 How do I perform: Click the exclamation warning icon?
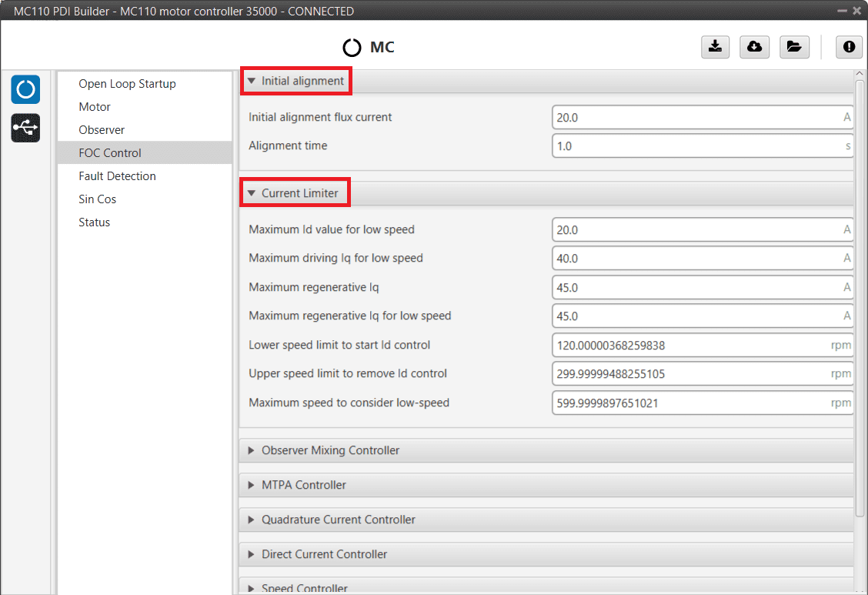850,46
